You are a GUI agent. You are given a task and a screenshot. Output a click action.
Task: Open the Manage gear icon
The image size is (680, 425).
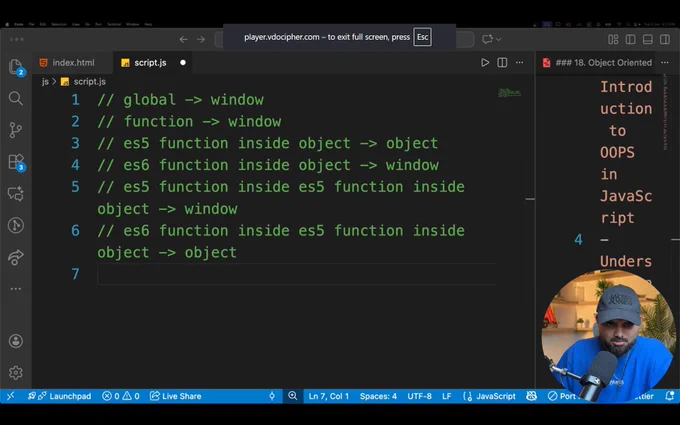click(16, 373)
